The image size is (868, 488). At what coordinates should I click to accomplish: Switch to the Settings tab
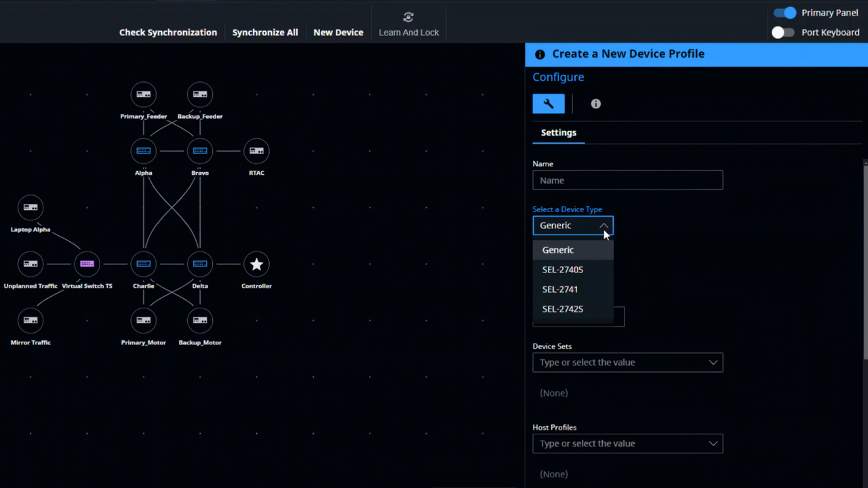559,133
